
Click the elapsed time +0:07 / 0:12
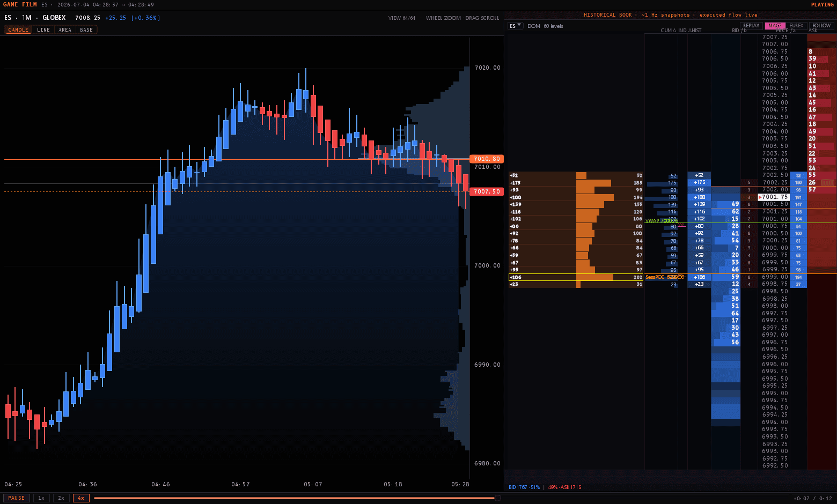pyautogui.click(x=812, y=499)
